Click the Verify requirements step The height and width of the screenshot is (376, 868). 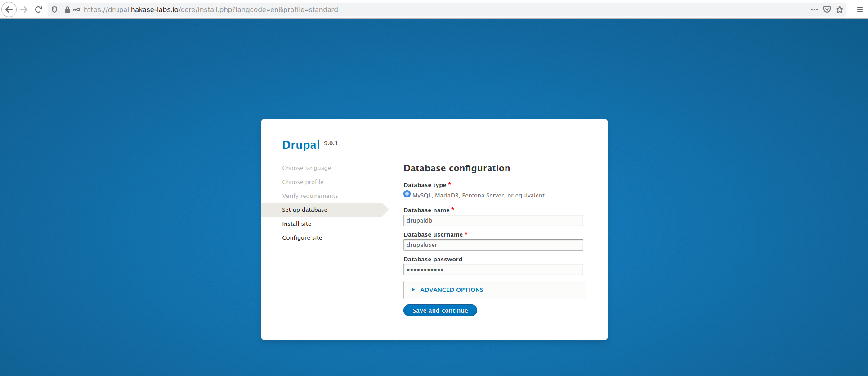click(x=310, y=196)
